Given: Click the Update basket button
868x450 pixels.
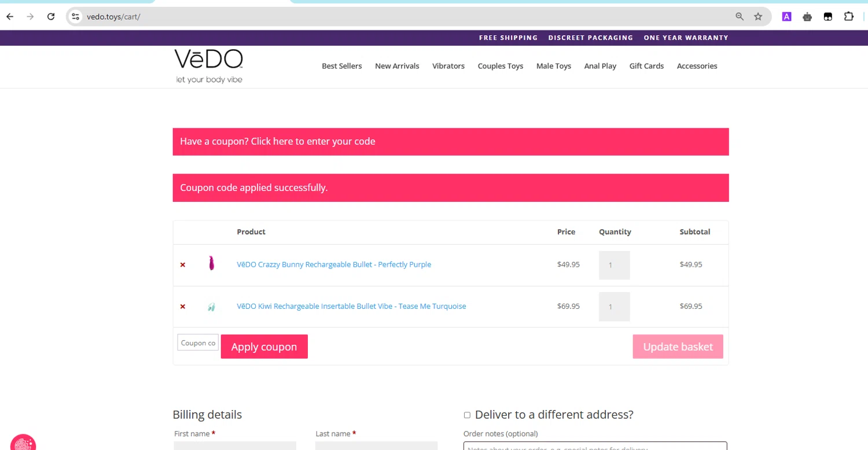Looking at the screenshot, I should click(x=678, y=346).
